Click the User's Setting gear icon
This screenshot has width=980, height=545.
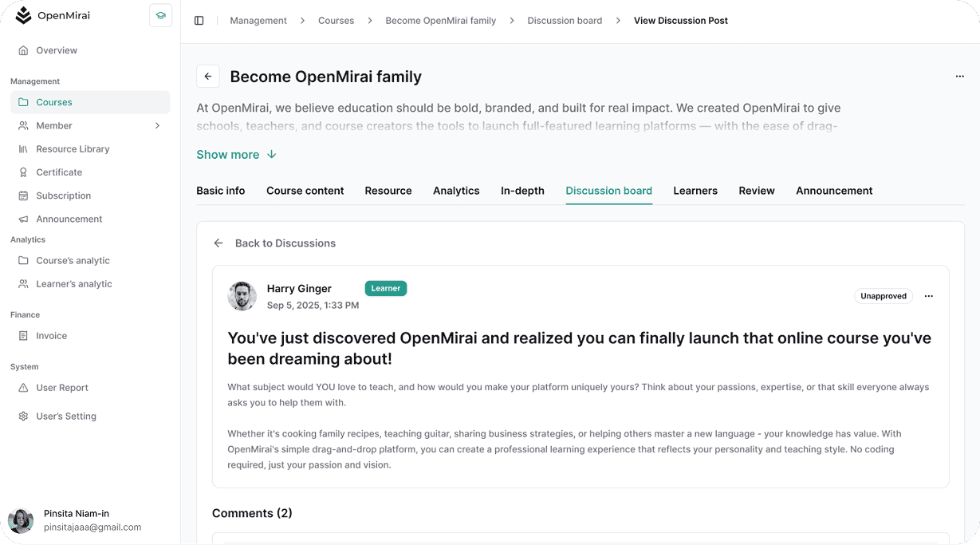23,417
